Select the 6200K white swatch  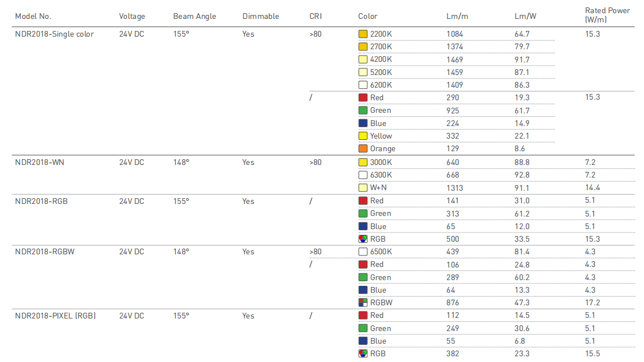(x=363, y=85)
